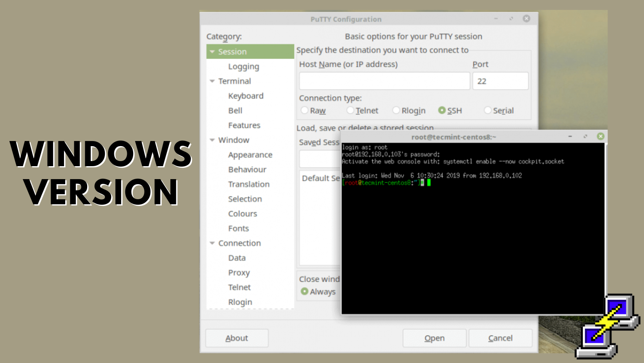This screenshot has height=363, width=644.
Task: Click the Host Name input field
Action: pos(384,81)
